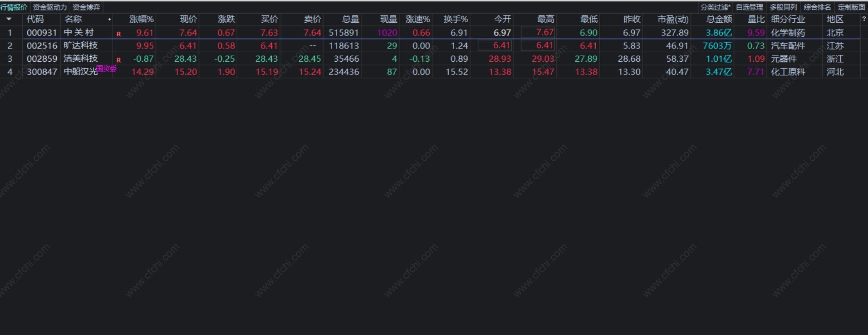This screenshot has height=335, width=868.
Task: Click the R marker on 中关村 row
Action: [119, 34]
